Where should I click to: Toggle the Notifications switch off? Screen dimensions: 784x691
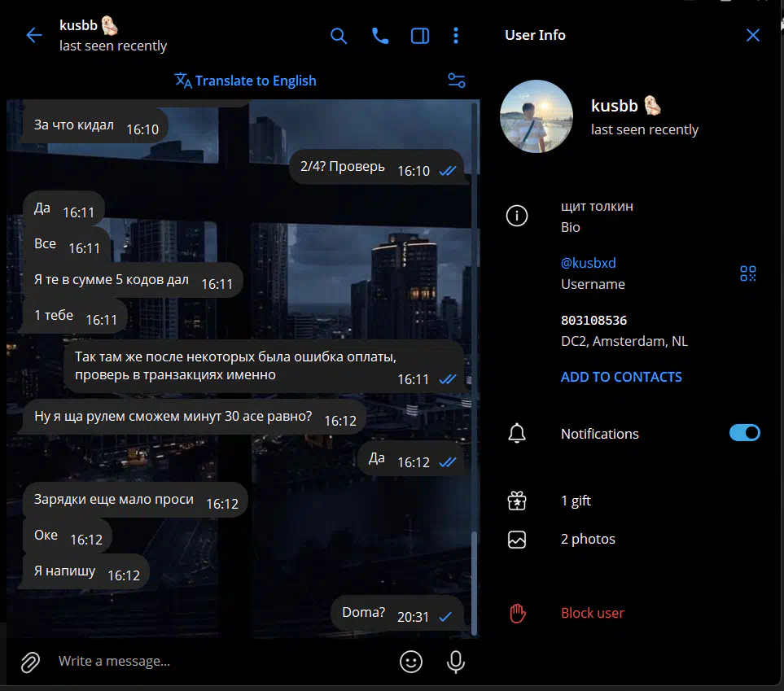pos(744,433)
